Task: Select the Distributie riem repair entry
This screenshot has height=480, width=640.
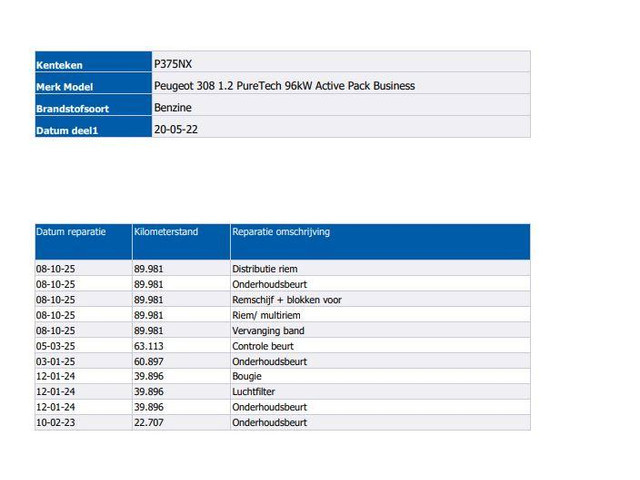Action: coord(264,269)
